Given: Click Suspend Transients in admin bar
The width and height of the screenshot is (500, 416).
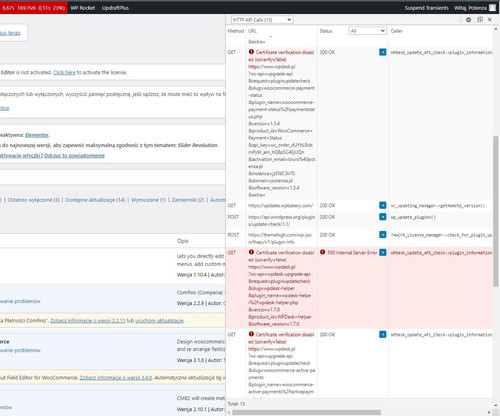Looking at the screenshot, I should [426, 8].
